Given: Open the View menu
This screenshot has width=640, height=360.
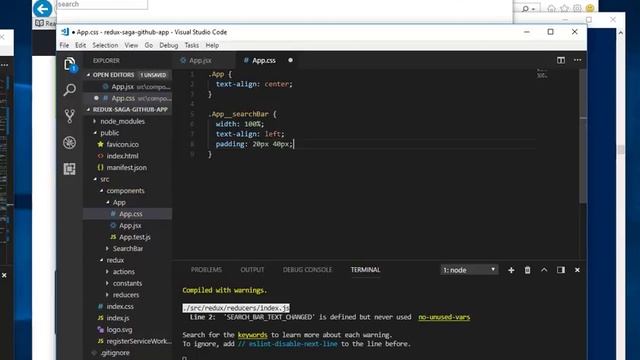Looking at the screenshot, I should (131, 45).
